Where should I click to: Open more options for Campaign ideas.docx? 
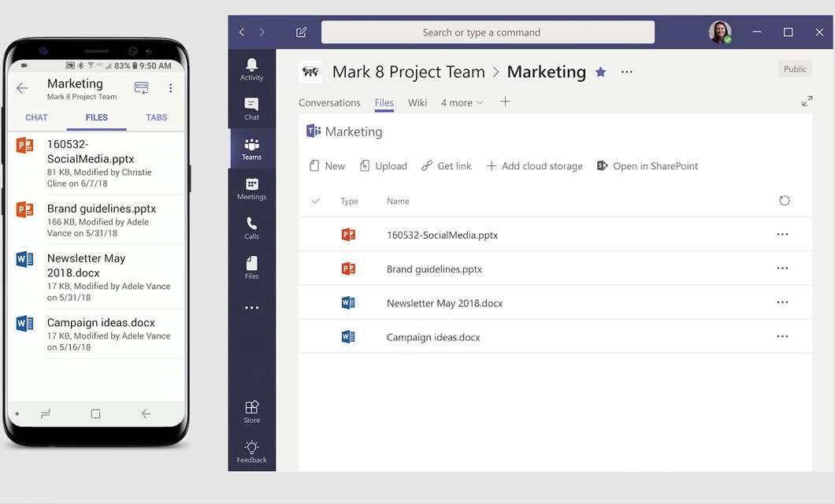point(781,336)
